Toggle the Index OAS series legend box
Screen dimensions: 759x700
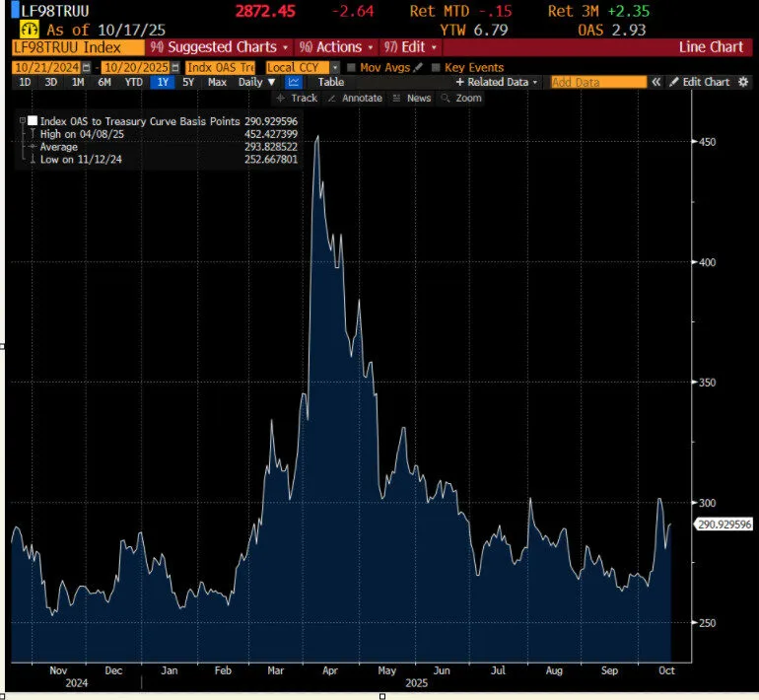pos(33,119)
